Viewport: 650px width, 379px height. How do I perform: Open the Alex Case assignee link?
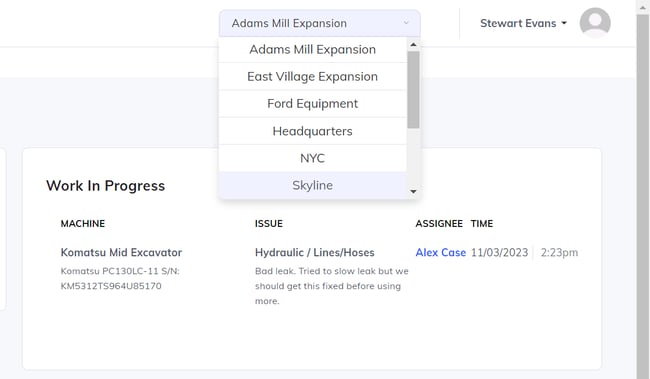[x=441, y=253]
